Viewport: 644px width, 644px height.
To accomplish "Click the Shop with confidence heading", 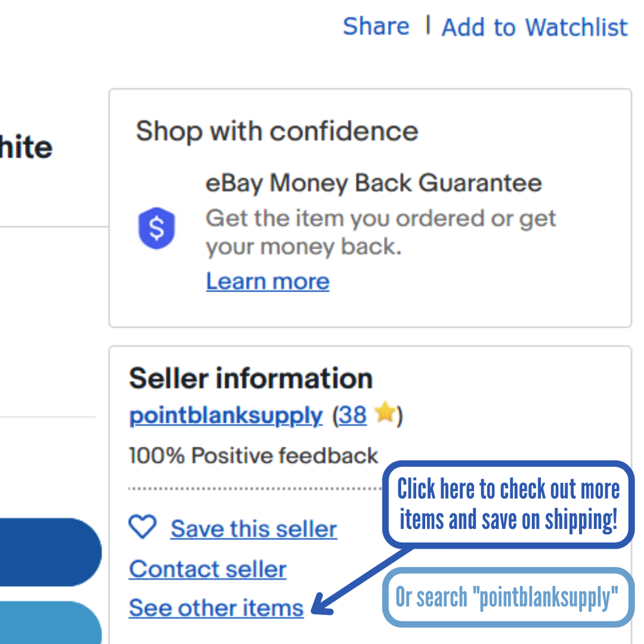I will click(x=277, y=131).
